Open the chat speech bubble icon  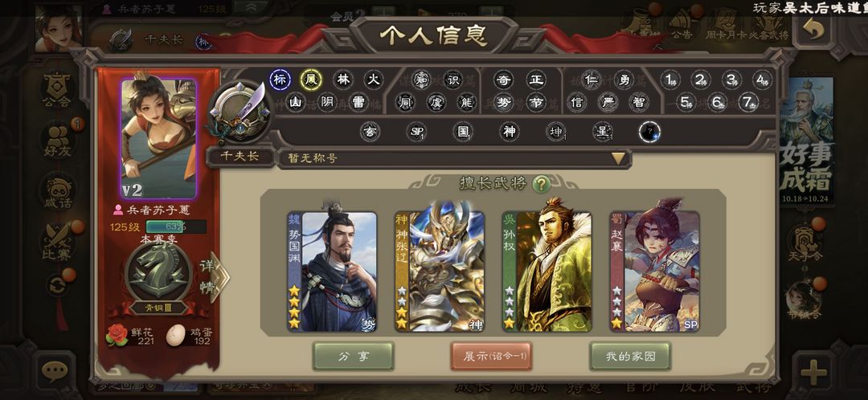(55, 371)
